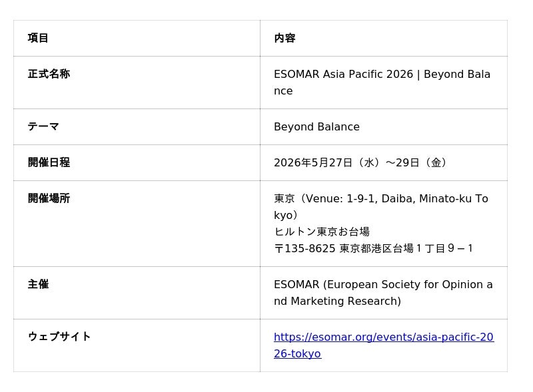
Task: Select the 正式名称 row label
Action: (x=49, y=74)
